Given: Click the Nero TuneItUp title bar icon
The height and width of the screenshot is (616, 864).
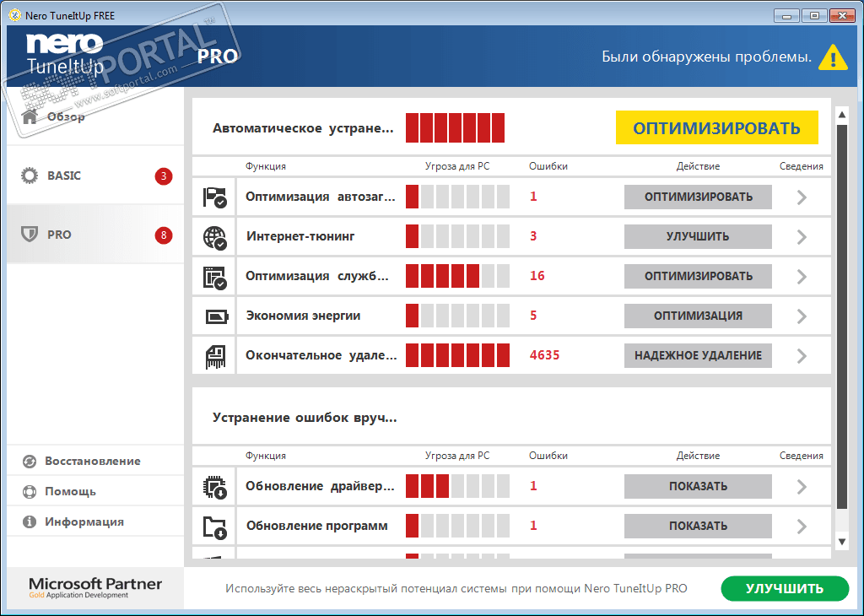Looking at the screenshot, I should coord(15,15).
